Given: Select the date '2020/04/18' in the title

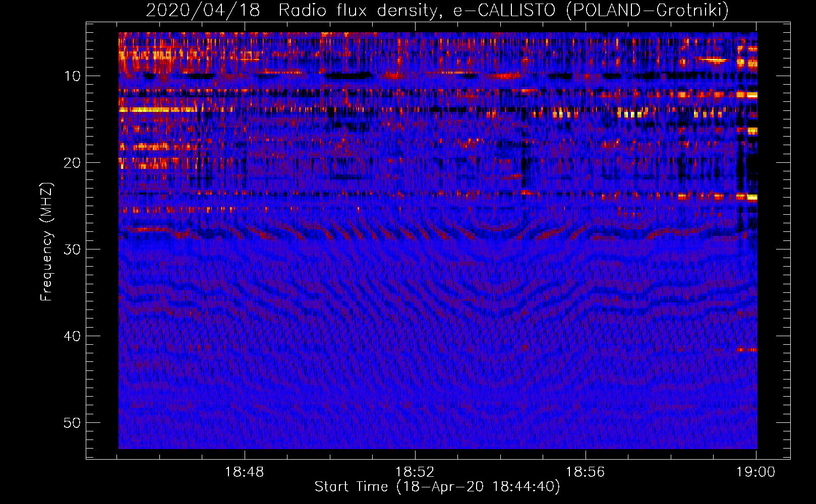Looking at the screenshot, I should 203,10.
